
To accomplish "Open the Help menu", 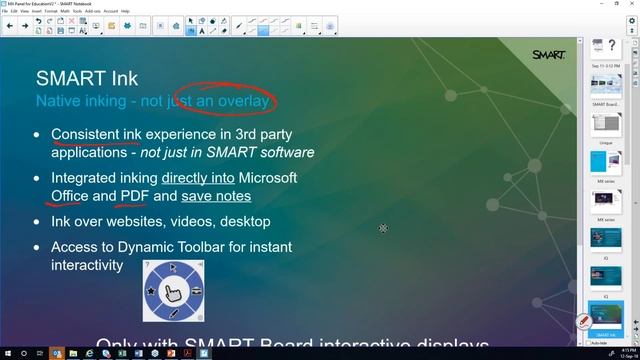I will pyautogui.click(x=125, y=11).
